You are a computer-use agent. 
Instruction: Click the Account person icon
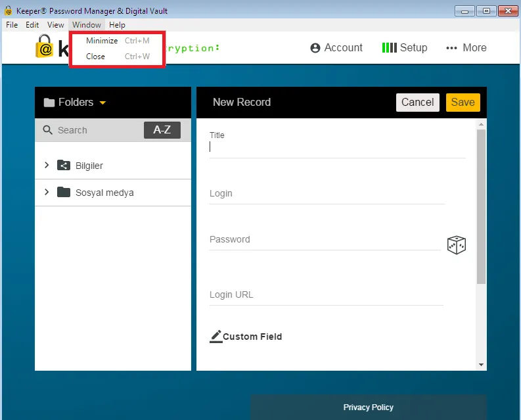[315, 48]
